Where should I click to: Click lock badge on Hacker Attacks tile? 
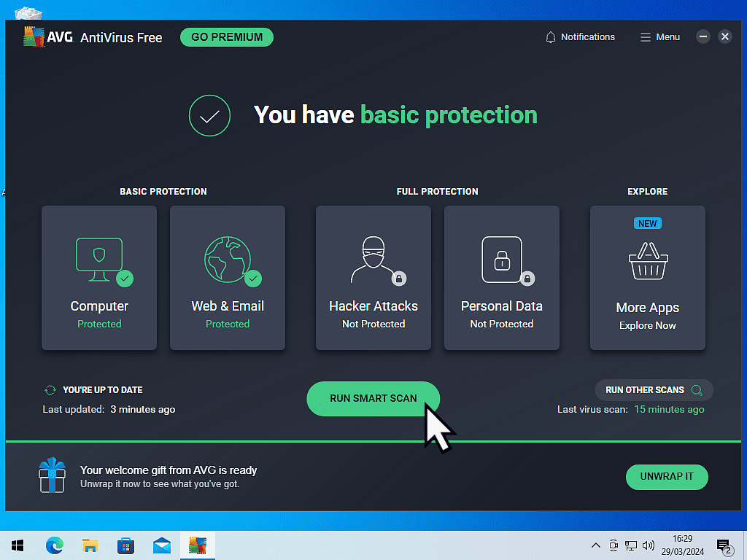[x=399, y=279]
